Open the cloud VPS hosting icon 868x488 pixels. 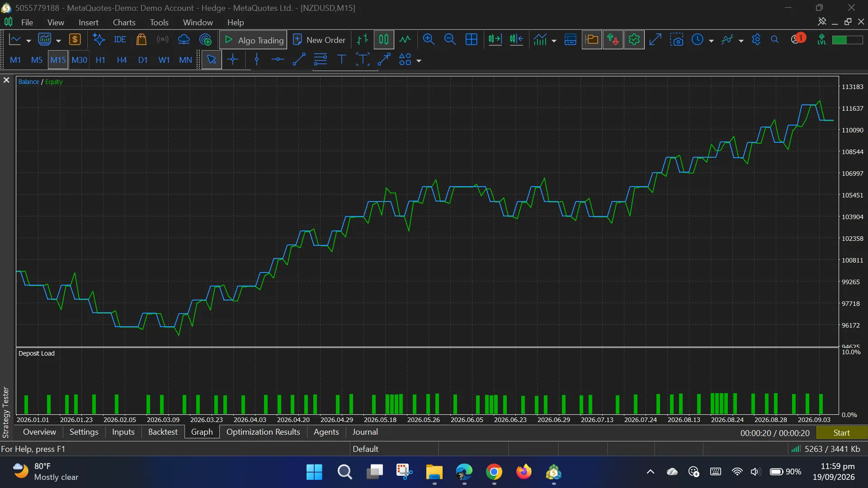[x=184, y=40]
